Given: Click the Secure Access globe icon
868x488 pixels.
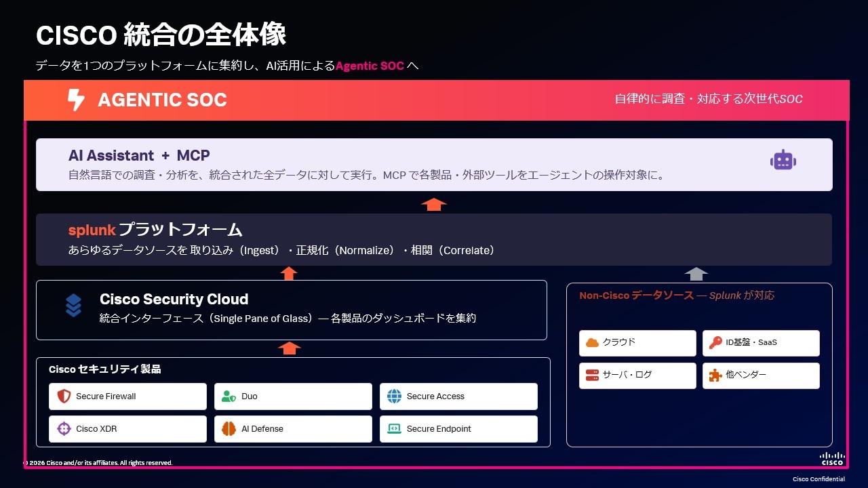Looking at the screenshot, I should tap(395, 396).
